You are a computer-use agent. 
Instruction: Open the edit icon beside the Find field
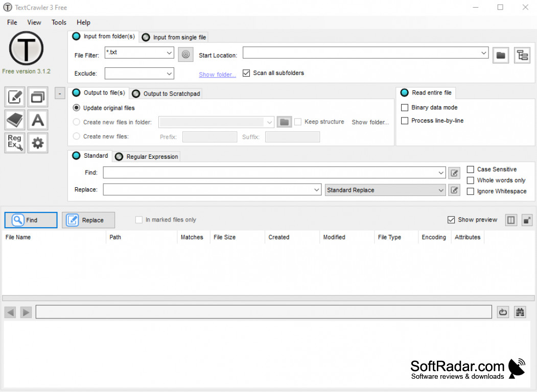pyautogui.click(x=454, y=173)
